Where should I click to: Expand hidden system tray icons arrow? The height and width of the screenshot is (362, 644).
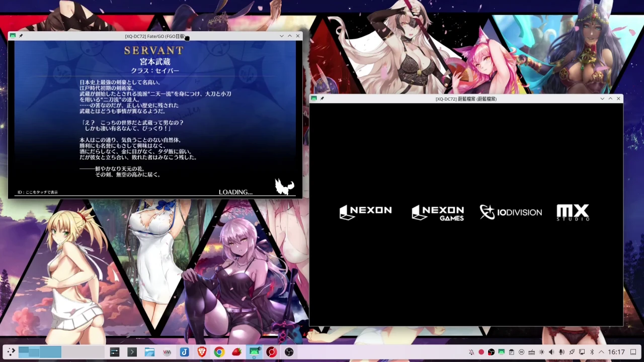pos(601,352)
